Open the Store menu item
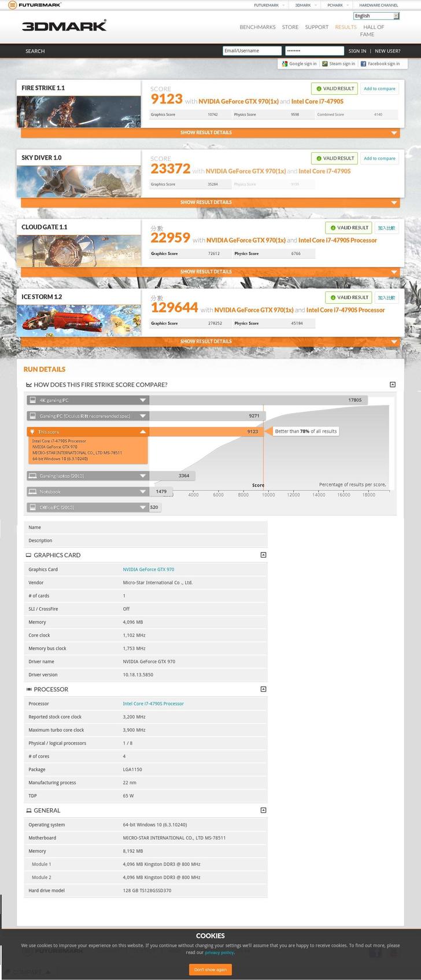 [290, 27]
